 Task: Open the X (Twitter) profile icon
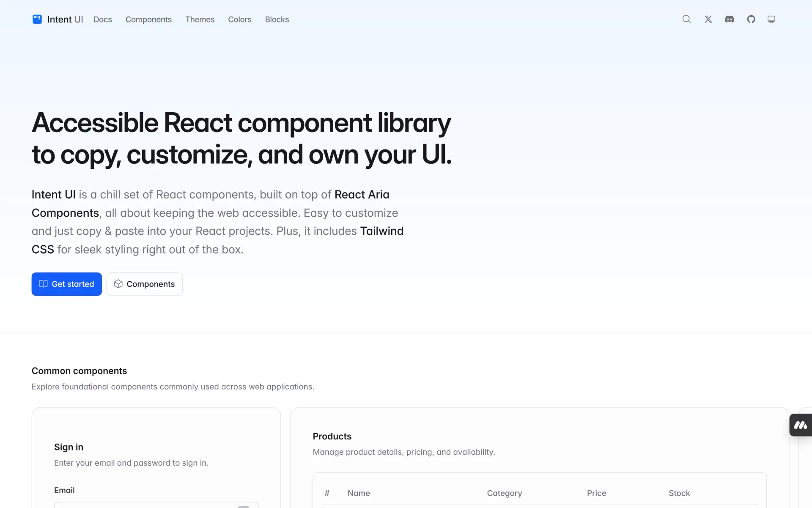click(708, 19)
